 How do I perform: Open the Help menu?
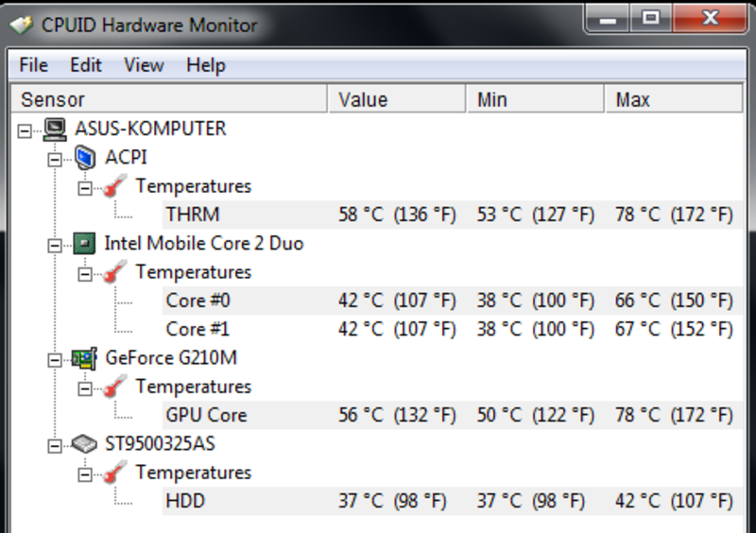click(206, 65)
